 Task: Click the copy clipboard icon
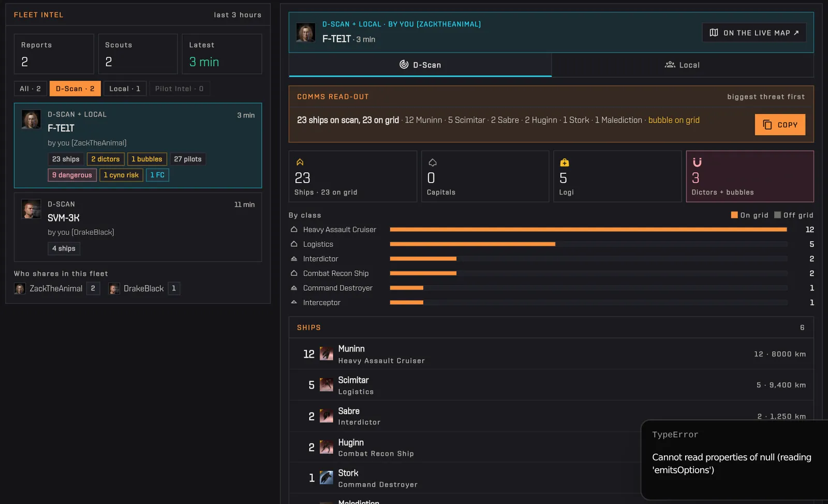click(767, 125)
